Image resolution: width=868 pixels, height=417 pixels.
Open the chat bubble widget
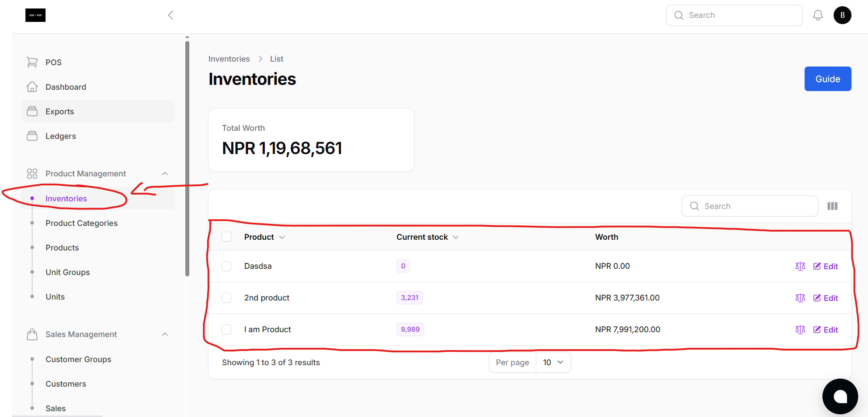coord(840,396)
